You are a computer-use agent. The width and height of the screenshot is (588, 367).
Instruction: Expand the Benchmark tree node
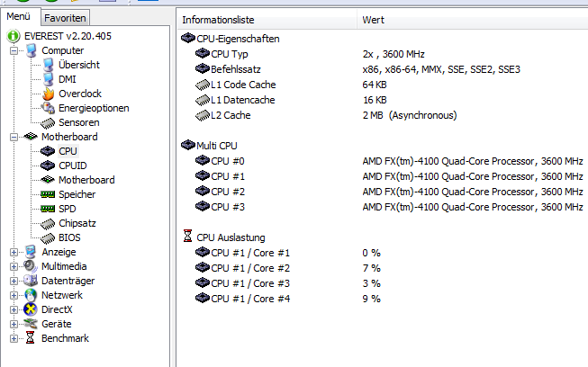point(14,338)
